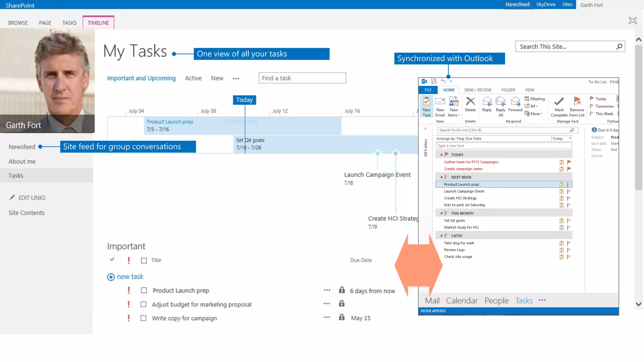Flag task for Today in Follow Up
644x362 pixels.
(598, 99)
